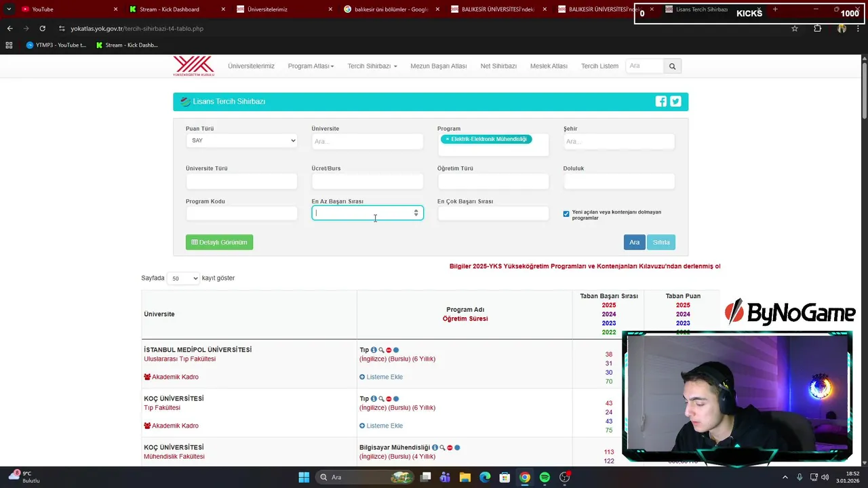Viewport: 868px width, 488px height.
Task: Click blue badge icon for Bilgisayar Mühendisliği
Action: tap(457, 448)
